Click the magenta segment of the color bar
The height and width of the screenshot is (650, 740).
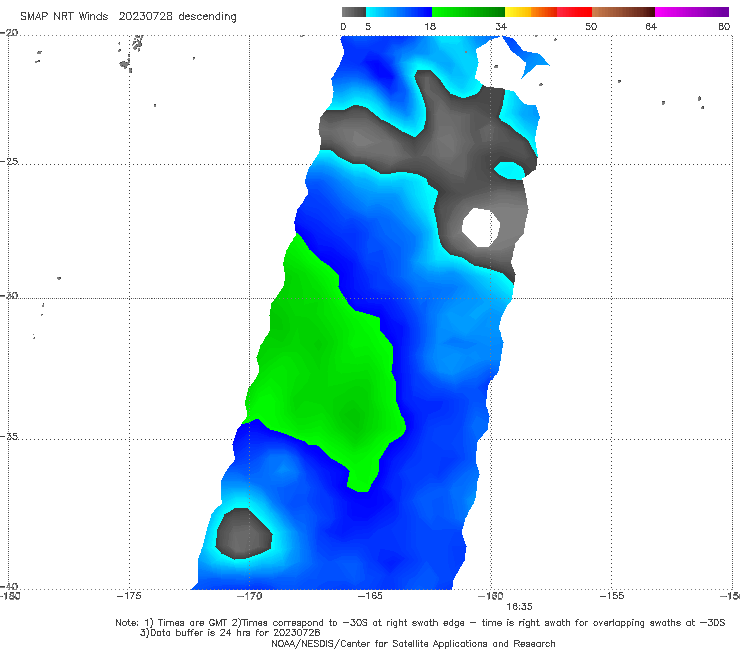pyautogui.click(x=692, y=12)
